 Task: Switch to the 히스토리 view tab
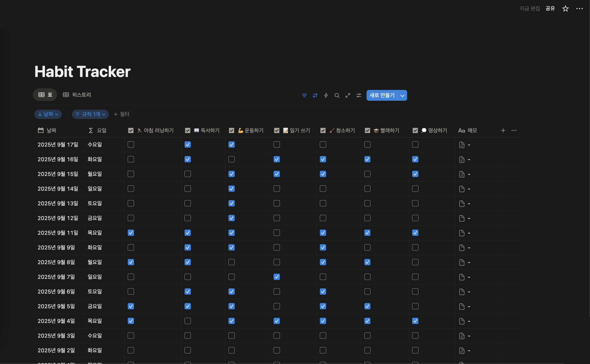[77, 95]
